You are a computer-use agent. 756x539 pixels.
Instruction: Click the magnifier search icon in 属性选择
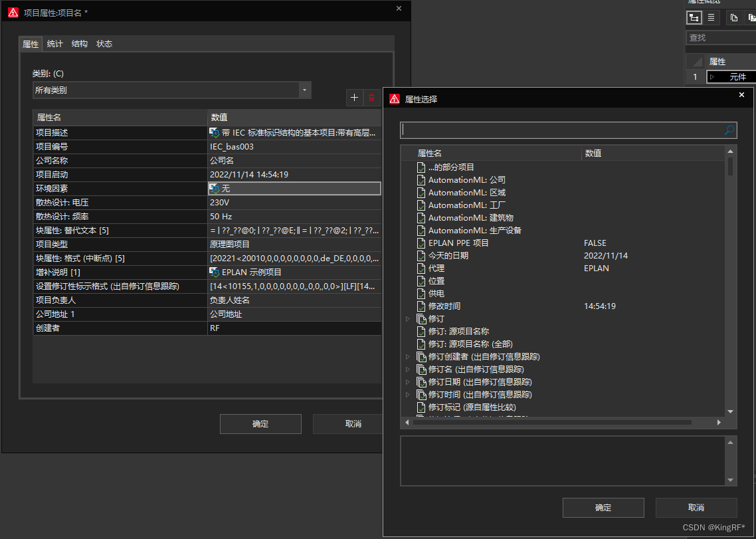pyautogui.click(x=729, y=130)
